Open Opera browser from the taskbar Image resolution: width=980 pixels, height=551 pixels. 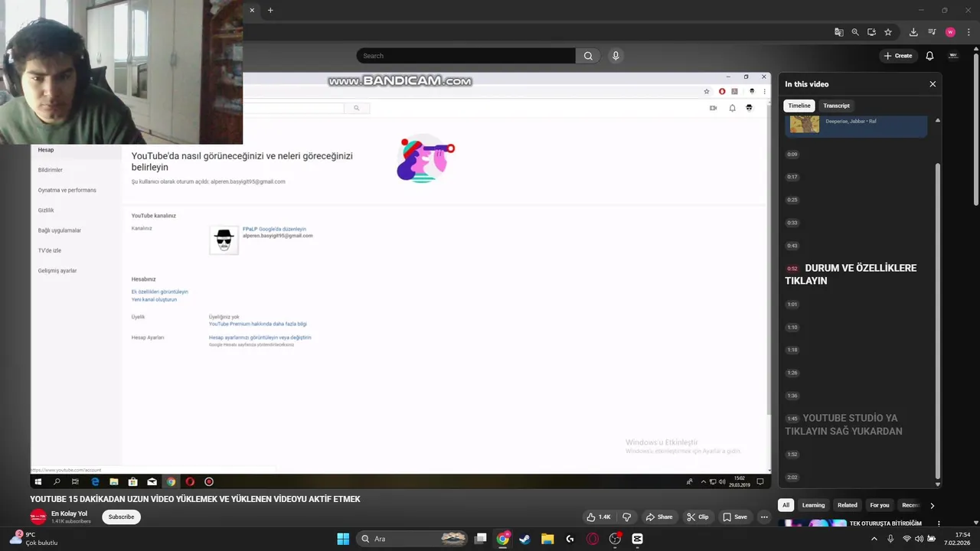[593, 539]
